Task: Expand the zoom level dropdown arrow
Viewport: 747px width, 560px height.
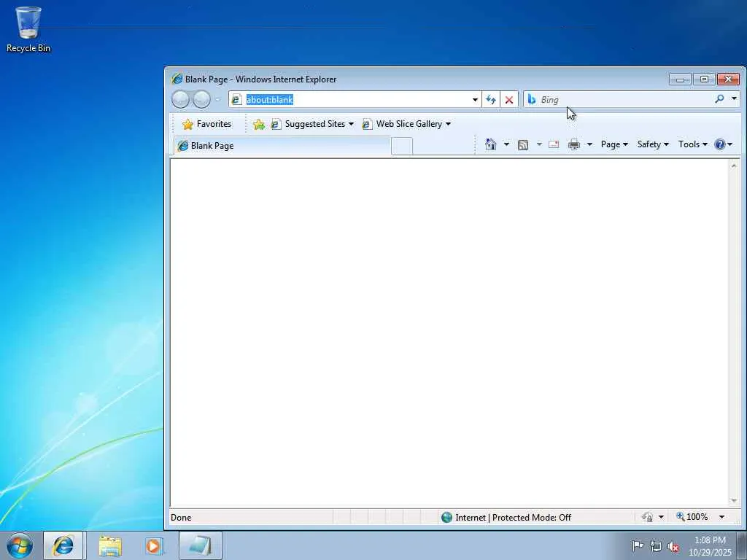Action: [721, 517]
